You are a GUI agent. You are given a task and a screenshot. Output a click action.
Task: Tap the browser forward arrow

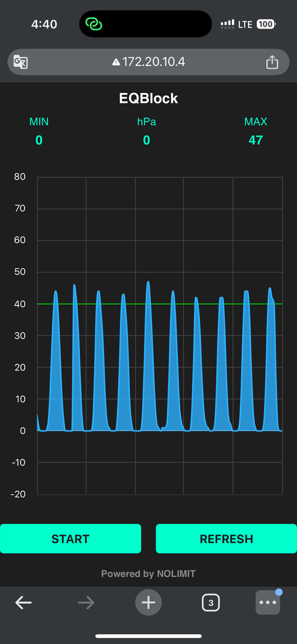[x=86, y=602]
